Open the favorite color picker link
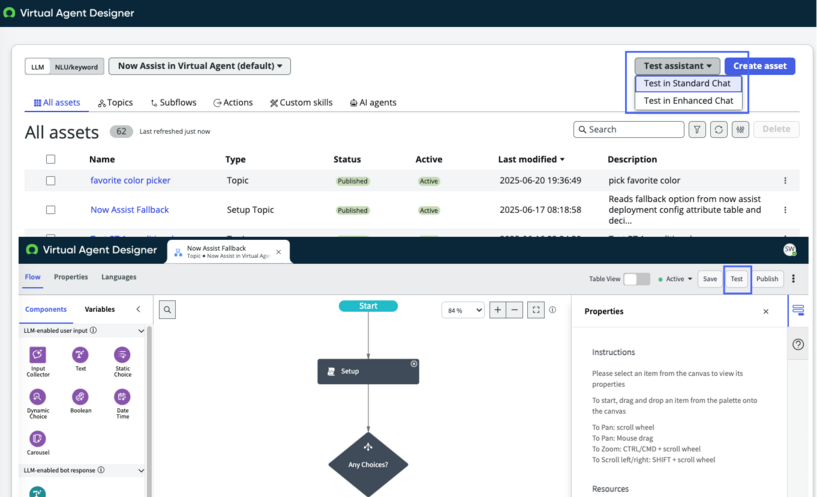The width and height of the screenshot is (817, 497). 130,180
